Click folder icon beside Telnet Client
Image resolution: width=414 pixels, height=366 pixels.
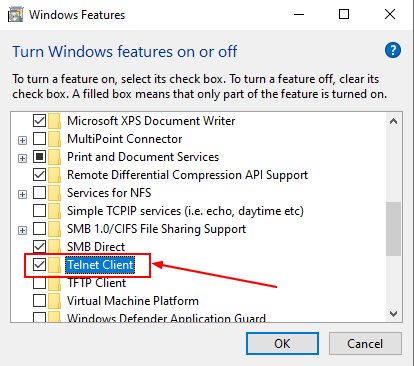click(x=54, y=265)
